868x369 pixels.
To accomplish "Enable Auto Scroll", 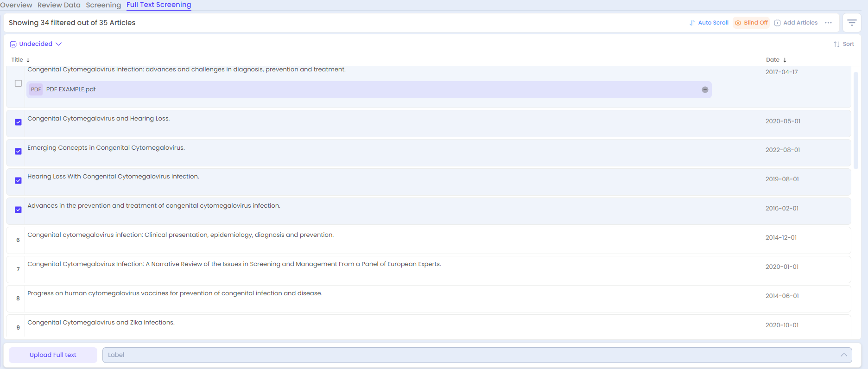I will pos(709,23).
